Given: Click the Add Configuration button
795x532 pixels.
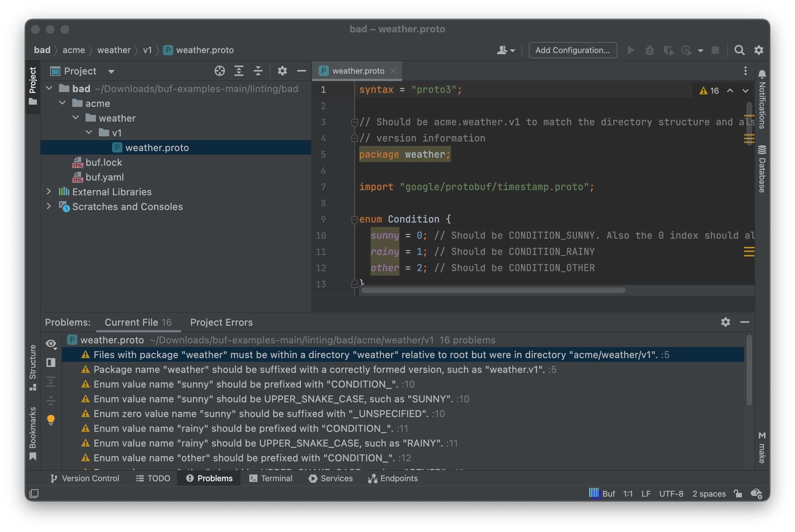Looking at the screenshot, I should pos(572,50).
